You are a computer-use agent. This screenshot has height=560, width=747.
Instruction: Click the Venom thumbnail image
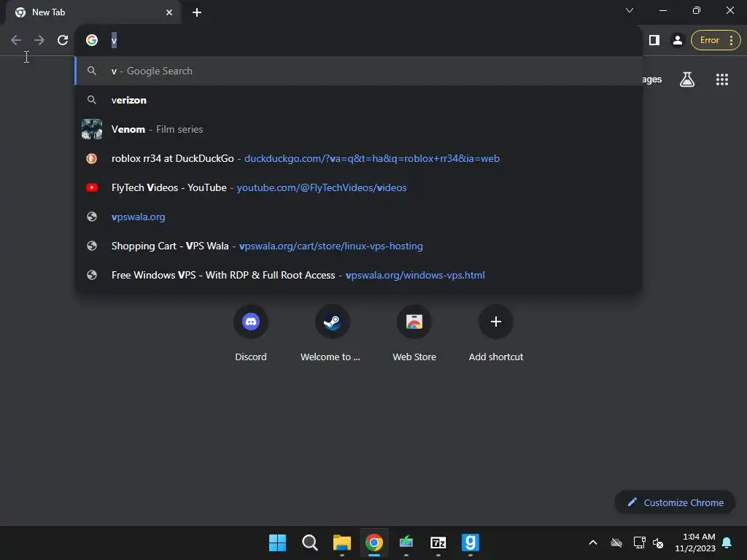tap(92, 129)
